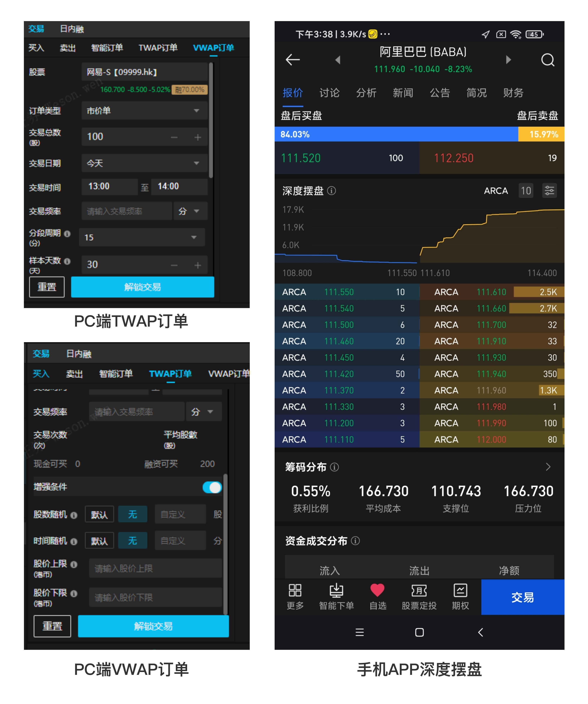Tap the back arrow in the Alibaba header
This screenshot has width=588, height=704.
coord(292,60)
